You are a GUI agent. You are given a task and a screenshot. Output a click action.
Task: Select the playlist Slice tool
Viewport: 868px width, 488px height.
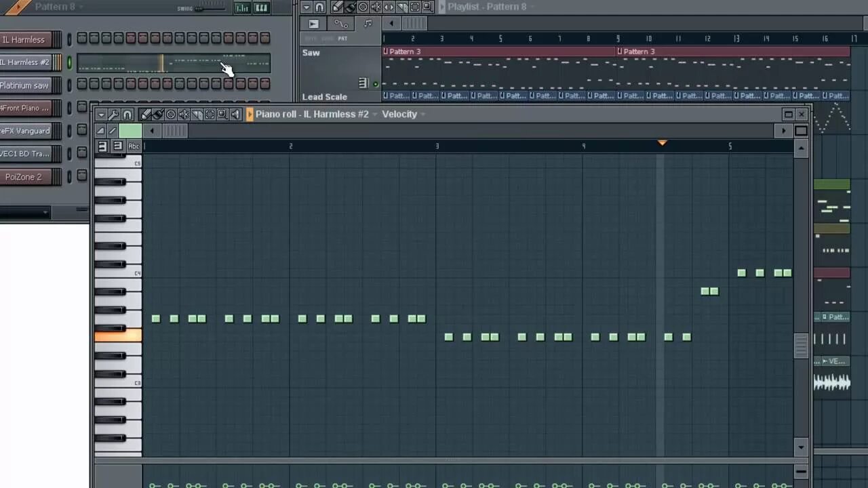(401, 7)
